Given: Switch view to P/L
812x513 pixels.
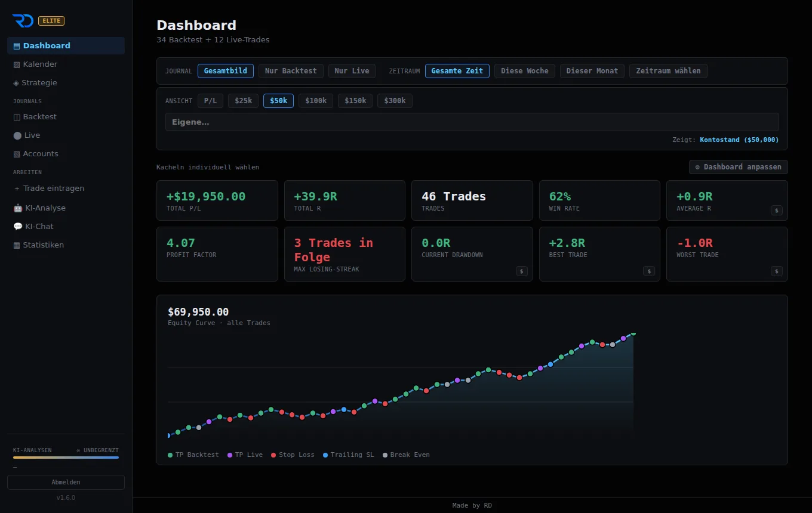Looking at the screenshot, I should pos(210,101).
